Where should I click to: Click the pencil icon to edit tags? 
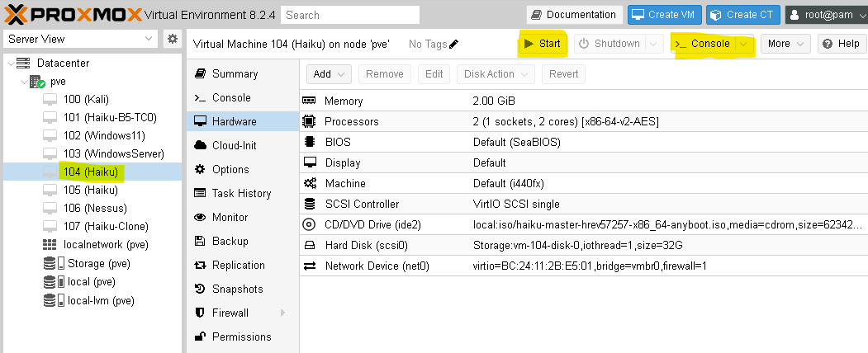point(454,45)
